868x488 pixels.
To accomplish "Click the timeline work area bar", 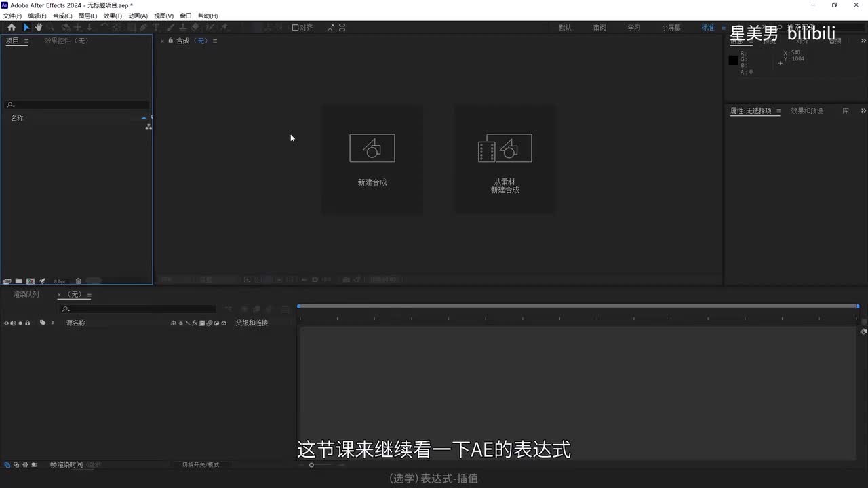I will pos(578,306).
